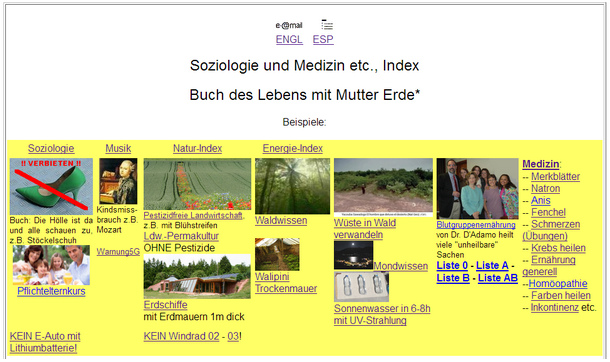
Task: Open the Mondwissen link
Action: [x=401, y=266]
